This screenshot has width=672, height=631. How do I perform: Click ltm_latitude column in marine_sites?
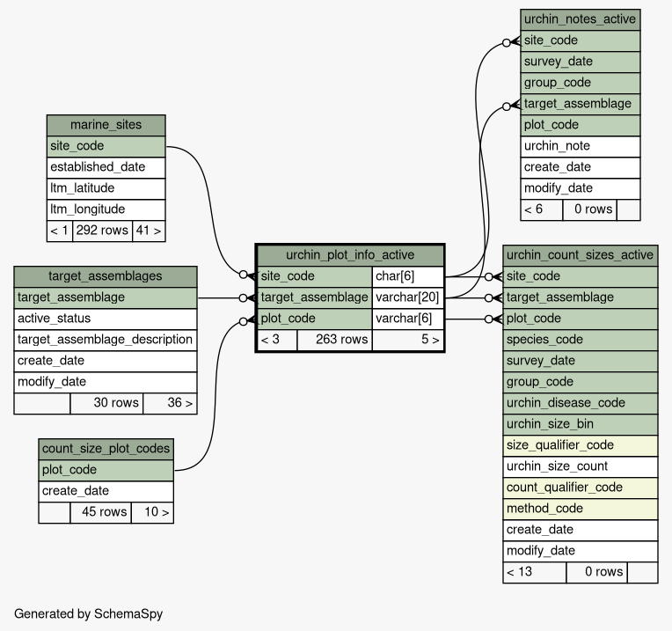(106, 188)
